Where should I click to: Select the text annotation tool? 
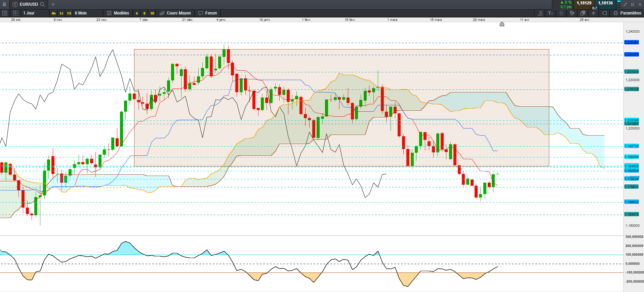click(x=551, y=13)
